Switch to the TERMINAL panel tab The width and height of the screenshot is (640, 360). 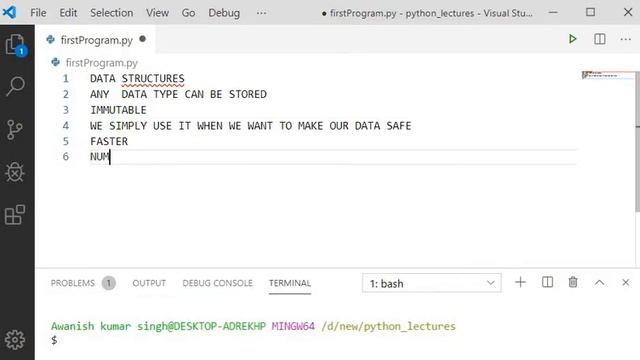290,283
